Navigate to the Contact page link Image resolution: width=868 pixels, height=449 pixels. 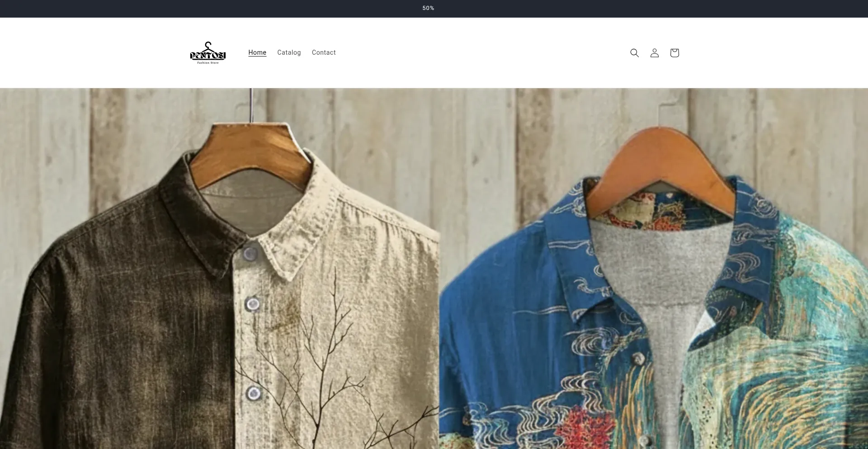point(324,52)
